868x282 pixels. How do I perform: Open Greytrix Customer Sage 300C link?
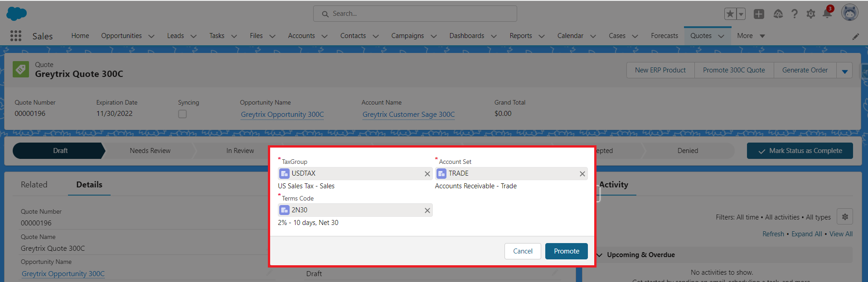408,115
